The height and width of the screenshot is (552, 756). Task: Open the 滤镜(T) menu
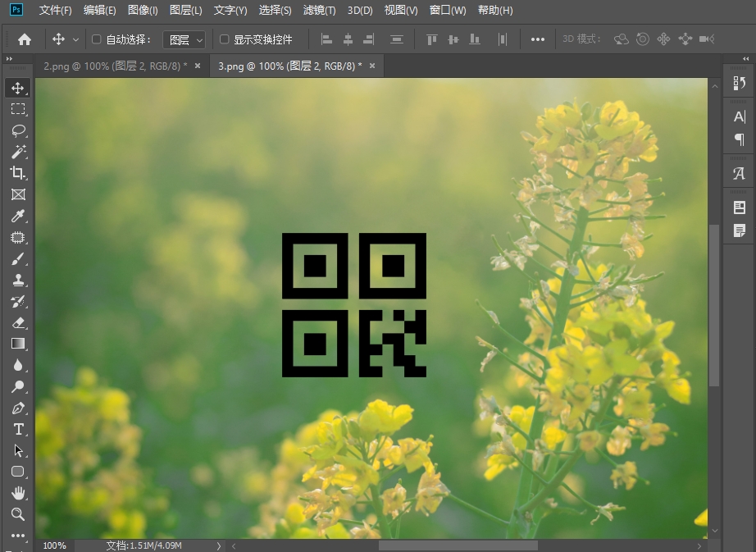[319, 10]
